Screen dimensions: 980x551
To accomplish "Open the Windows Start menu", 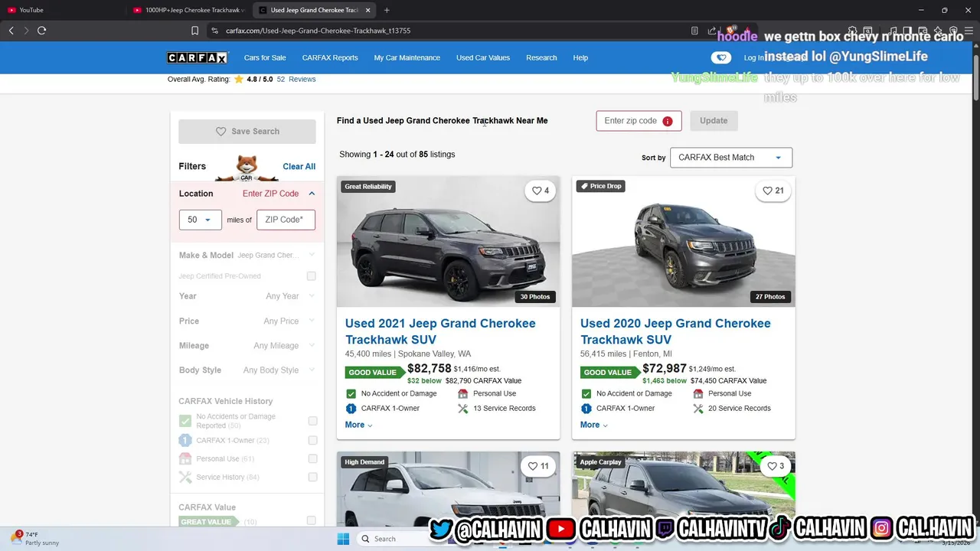I will (343, 539).
